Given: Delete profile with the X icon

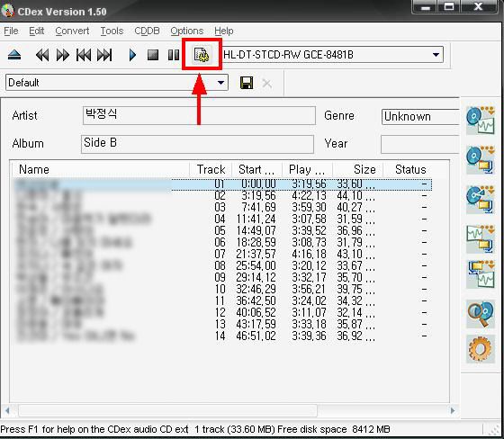Looking at the screenshot, I should tap(266, 84).
